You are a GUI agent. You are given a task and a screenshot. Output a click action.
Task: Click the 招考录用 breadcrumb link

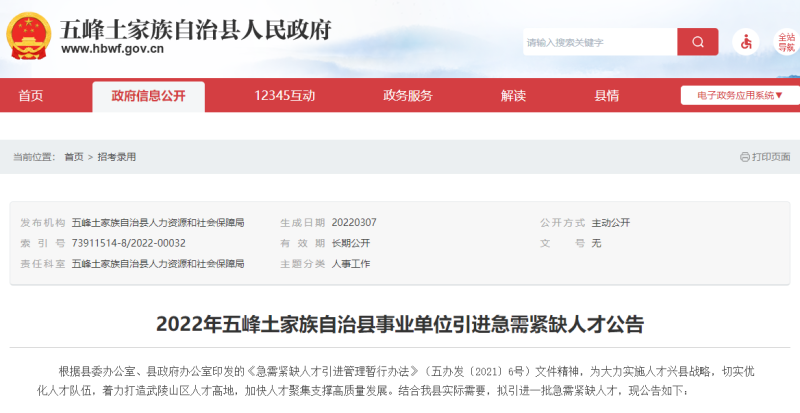117,157
